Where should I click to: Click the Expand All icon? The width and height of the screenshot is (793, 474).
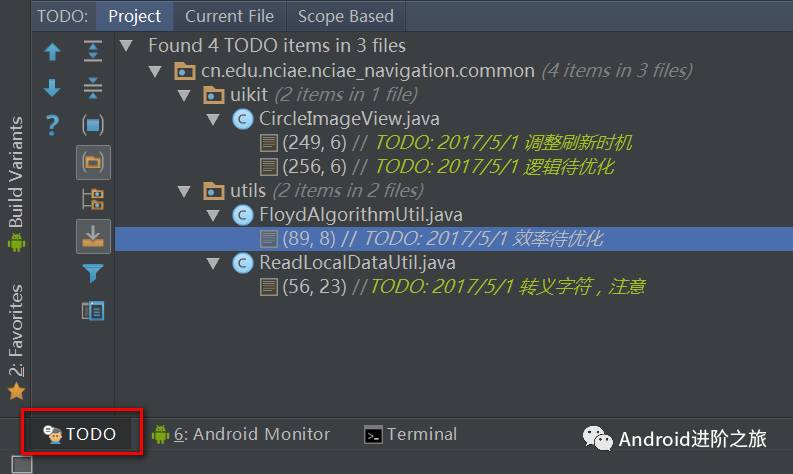[x=93, y=51]
